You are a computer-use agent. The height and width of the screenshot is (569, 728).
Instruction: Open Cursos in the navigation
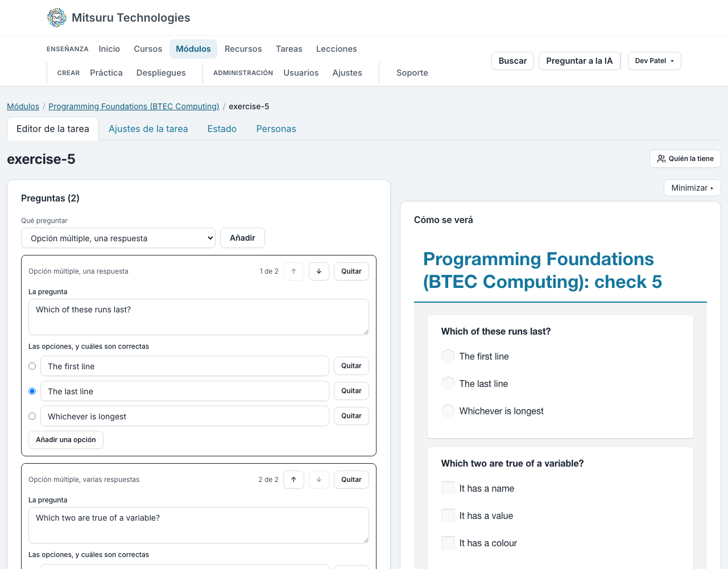click(x=148, y=49)
